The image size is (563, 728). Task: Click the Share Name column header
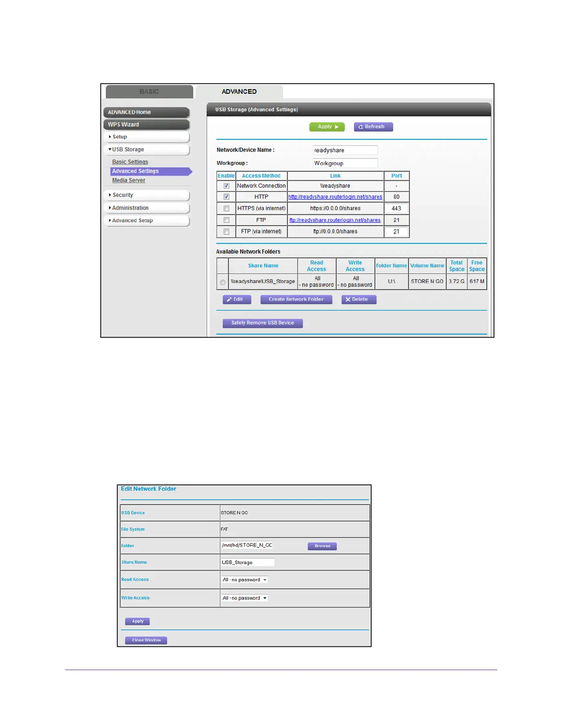263,266
